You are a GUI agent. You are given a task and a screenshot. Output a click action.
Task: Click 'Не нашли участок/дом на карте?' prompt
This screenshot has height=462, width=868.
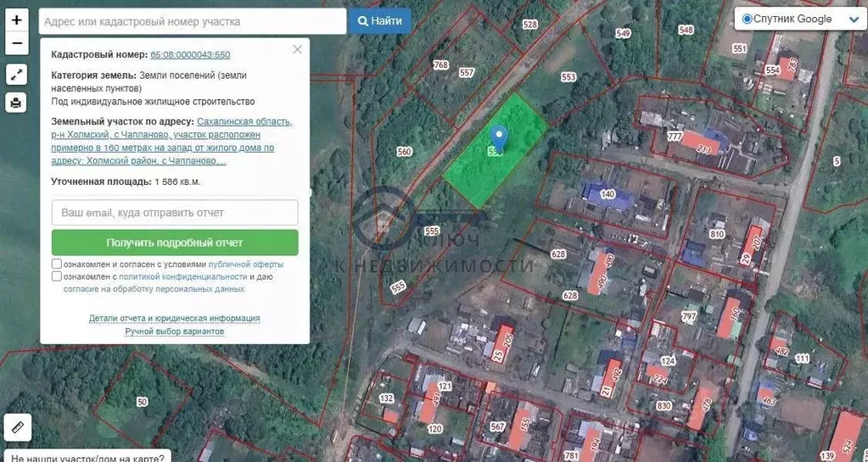(87, 458)
